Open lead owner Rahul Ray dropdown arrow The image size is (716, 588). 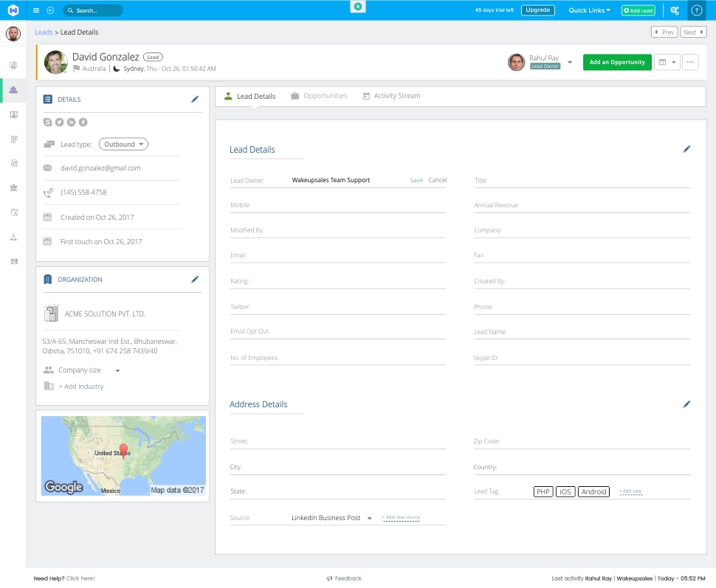(x=570, y=62)
